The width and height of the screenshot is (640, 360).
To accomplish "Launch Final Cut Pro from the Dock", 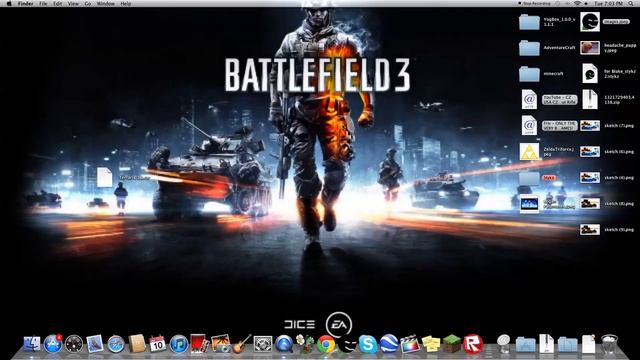I will coord(410,344).
